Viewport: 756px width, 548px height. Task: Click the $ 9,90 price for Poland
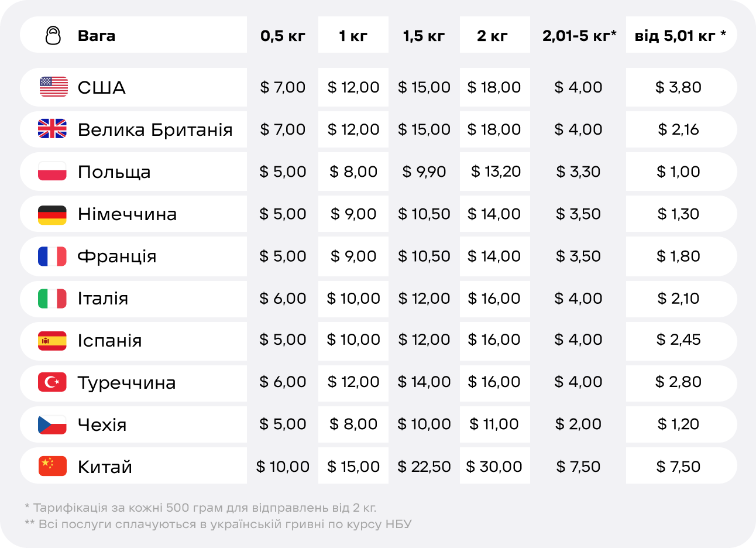click(424, 172)
